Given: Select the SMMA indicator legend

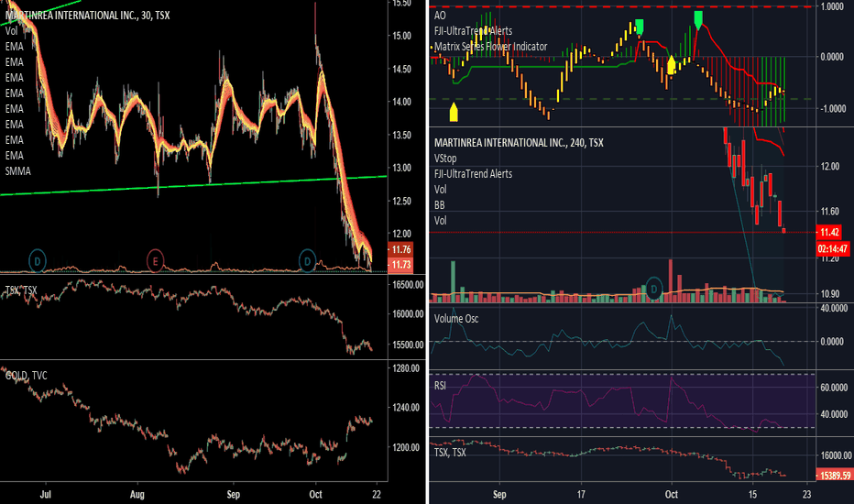Looking at the screenshot, I should pos(18,171).
